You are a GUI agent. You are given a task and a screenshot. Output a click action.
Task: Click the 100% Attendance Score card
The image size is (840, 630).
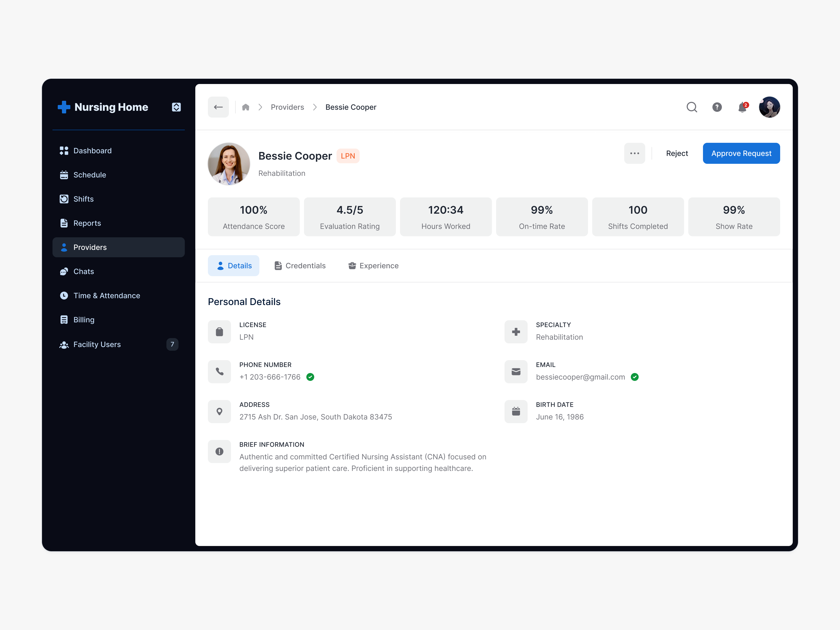coord(254,217)
